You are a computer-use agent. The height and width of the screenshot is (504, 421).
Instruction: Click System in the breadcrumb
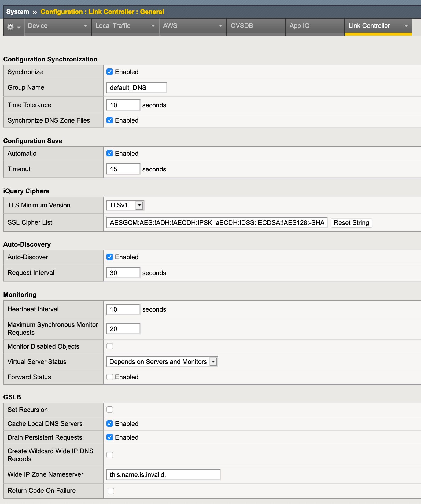click(x=18, y=12)
